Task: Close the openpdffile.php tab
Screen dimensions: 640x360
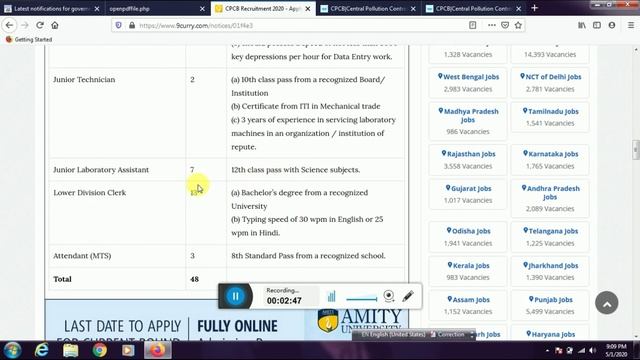Action: [202, 9]
